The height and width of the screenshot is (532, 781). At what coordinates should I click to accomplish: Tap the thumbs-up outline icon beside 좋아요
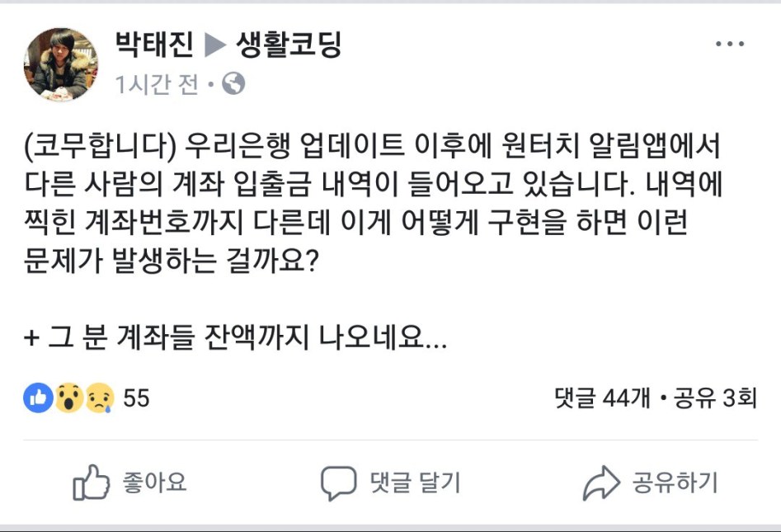click(x=91, y=483)
